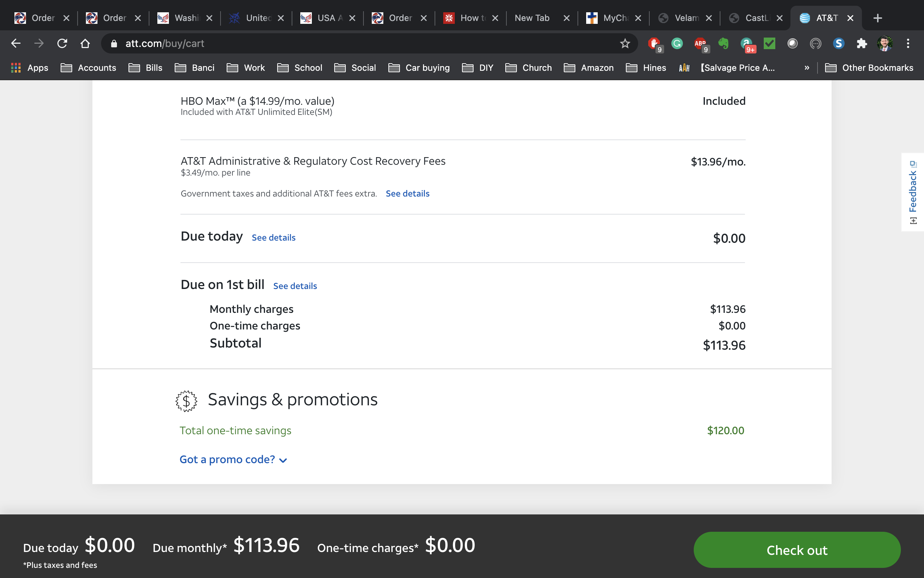924x578 pixels.
Task: Open the School bookmark folder
Action: click(x=299, y=68)
